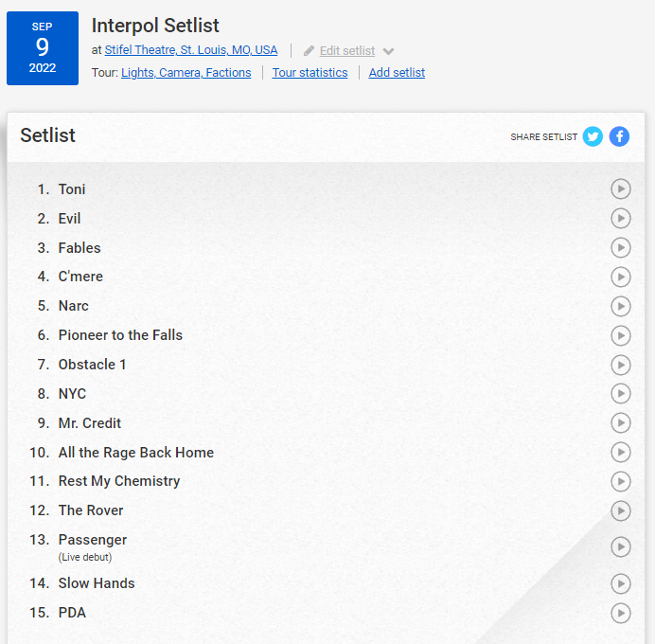655x644 pixels.
Task: Open the song Passenger
Action: pyautogui.click(x=93, y=540)
